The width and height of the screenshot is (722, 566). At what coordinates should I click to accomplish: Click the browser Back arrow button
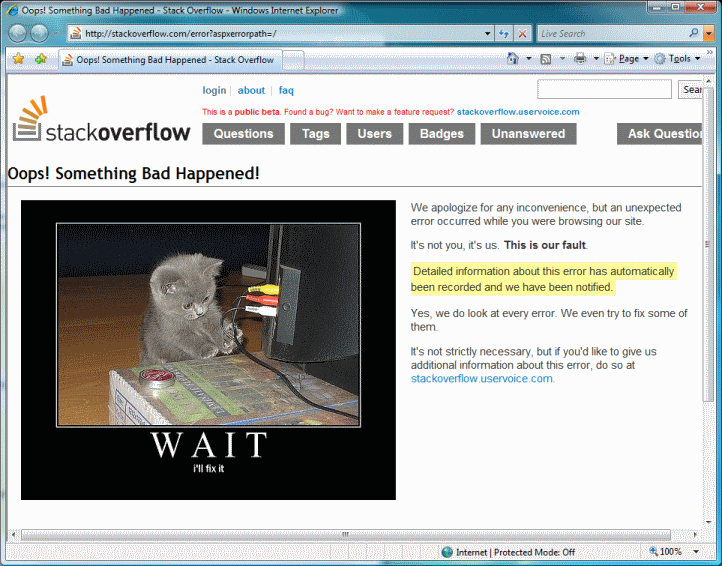[x=18, y=33]
